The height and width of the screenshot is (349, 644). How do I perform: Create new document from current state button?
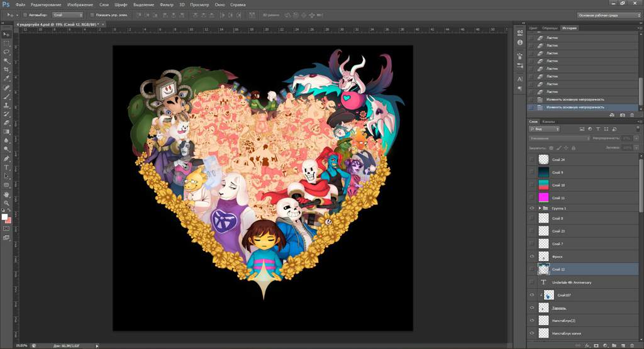coord(613,115)
